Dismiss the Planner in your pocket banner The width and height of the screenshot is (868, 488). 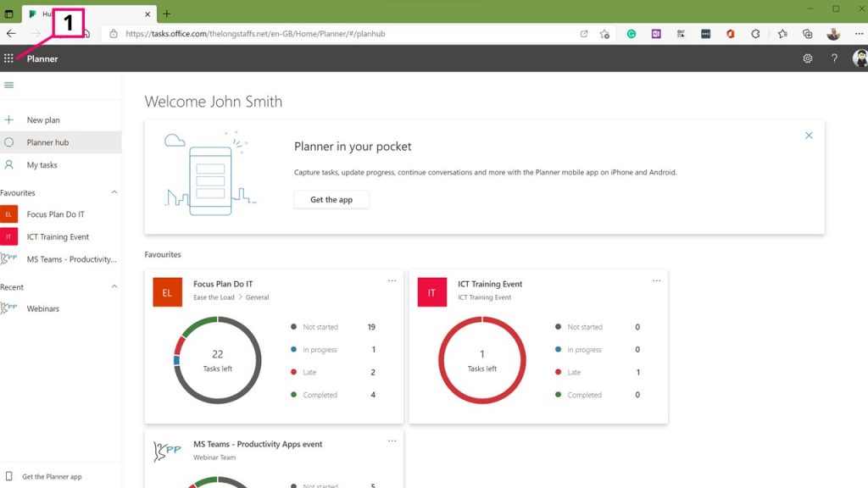(809, 135)
